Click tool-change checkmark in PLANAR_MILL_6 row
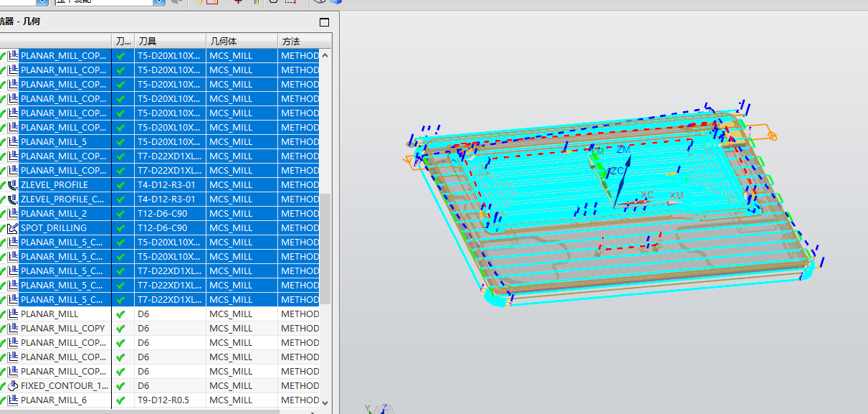The width and height of the screenshot is (868, 414). tap(120, 400)
